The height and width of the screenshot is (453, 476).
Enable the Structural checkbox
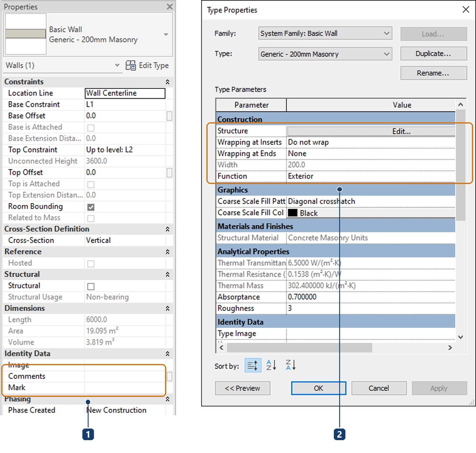tap(91, 286)
